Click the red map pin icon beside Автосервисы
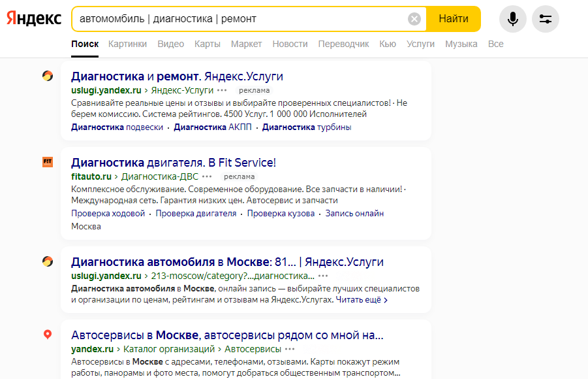The image size is (588, 379). 48,335
